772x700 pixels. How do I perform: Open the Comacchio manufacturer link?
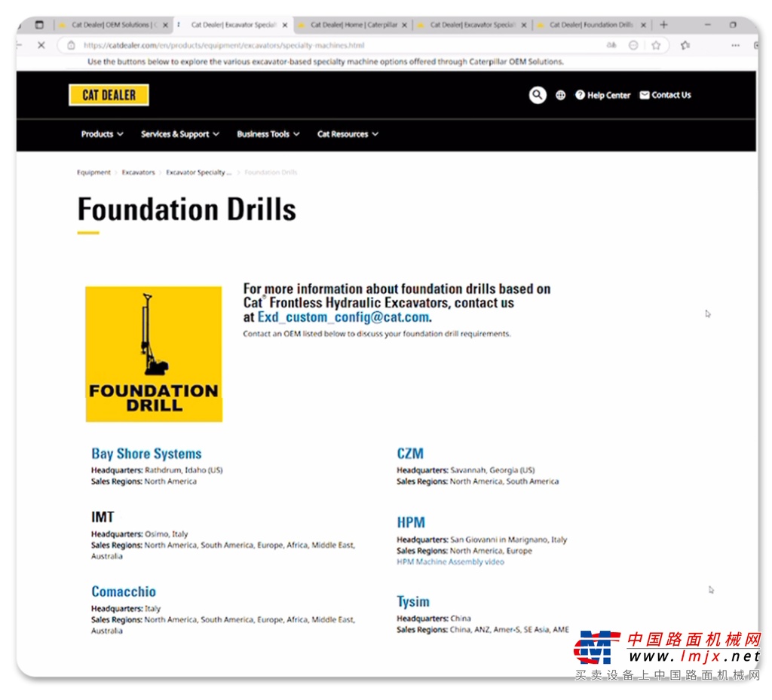tap(124, 591)
